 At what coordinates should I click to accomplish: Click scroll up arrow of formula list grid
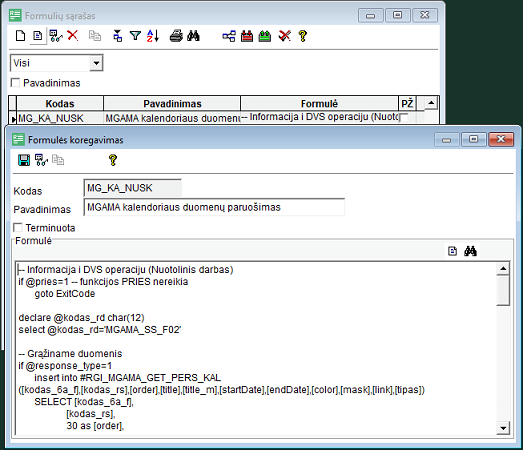coord(431,103)
